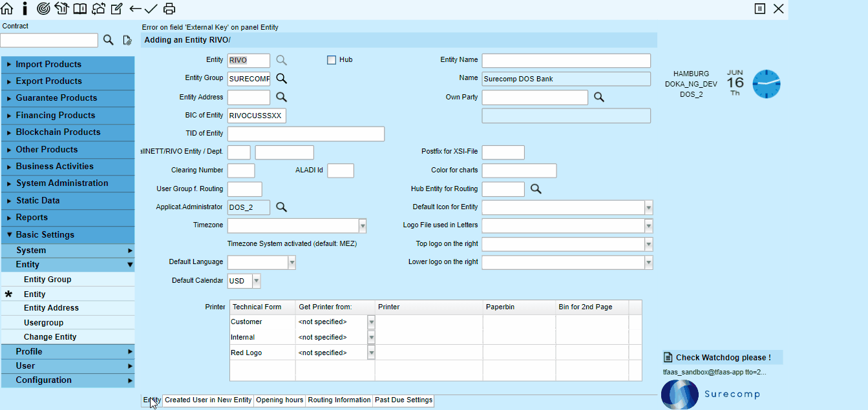Click the TID of Entity field
Image resolution: width=868 pixels, height=410 pixels.
click(306, 134)
